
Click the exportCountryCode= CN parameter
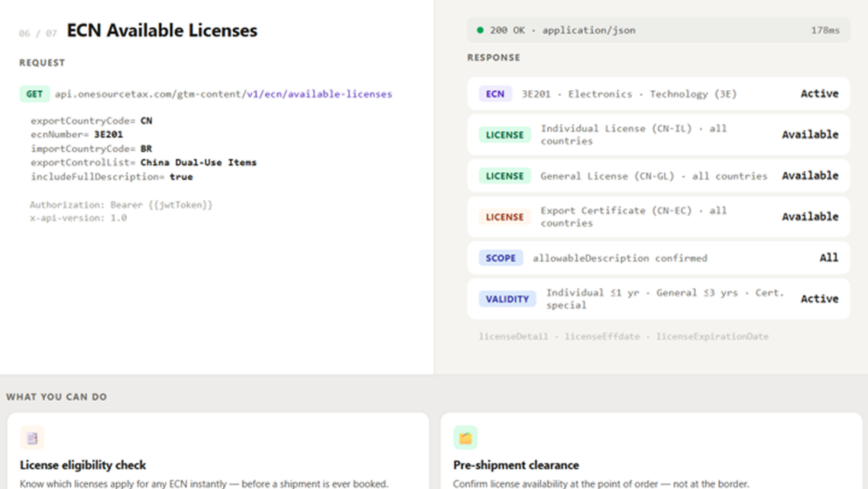[x=92, y=121]
